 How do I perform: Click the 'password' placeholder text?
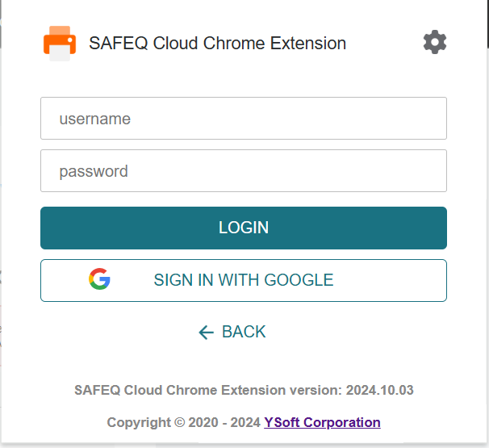[x=94, y=172]
